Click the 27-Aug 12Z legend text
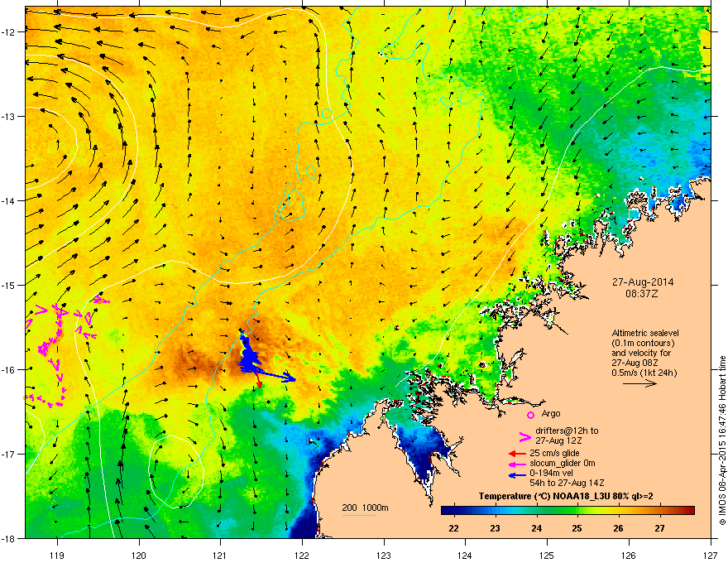 (558, 440)
